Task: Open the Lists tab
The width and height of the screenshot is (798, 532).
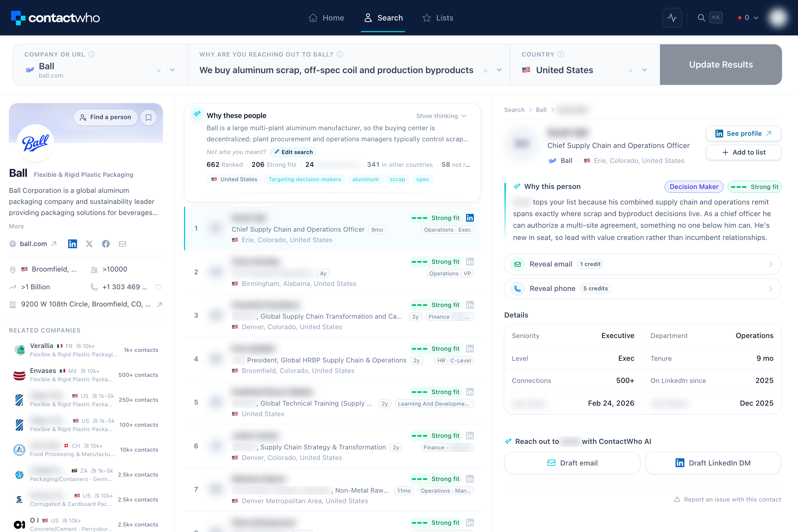Action: point(438,18)
